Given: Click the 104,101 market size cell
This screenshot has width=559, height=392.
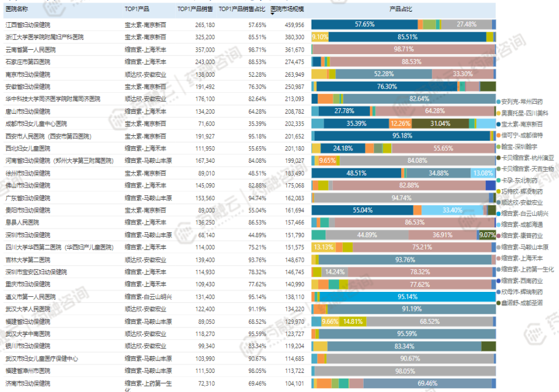Looking at the screenshot, I should [x=294, y=383].
